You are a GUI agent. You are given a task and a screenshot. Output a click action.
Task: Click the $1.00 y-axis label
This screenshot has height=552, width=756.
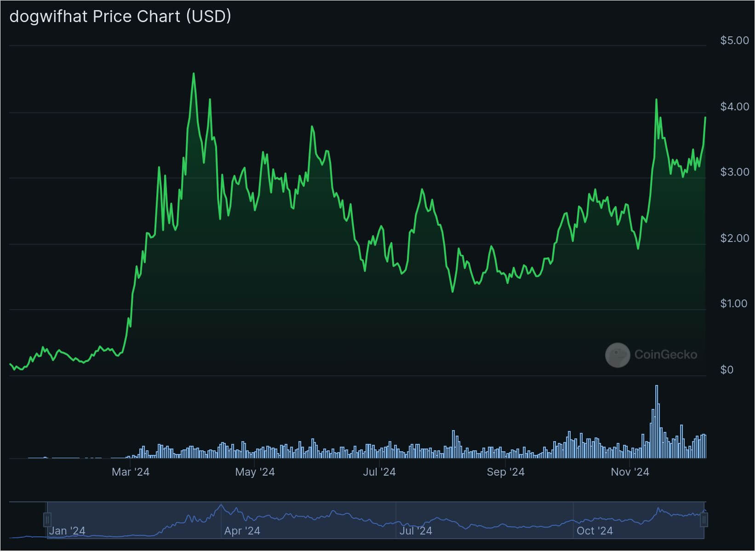734,304
